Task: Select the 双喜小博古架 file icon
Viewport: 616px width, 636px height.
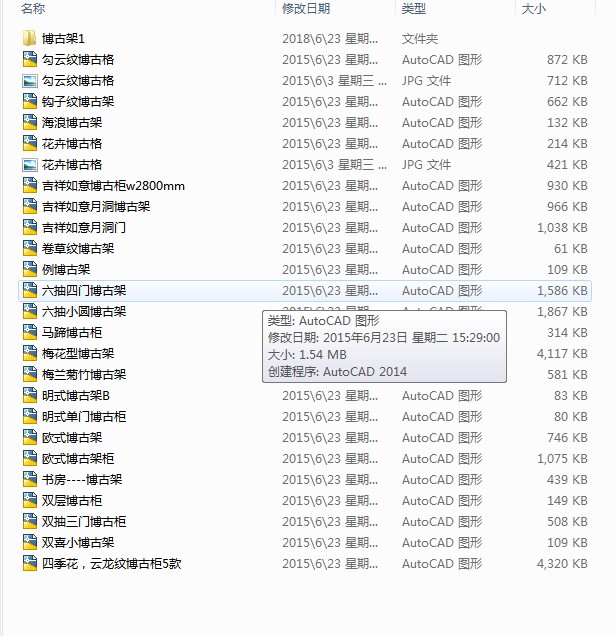Action: 29,542
